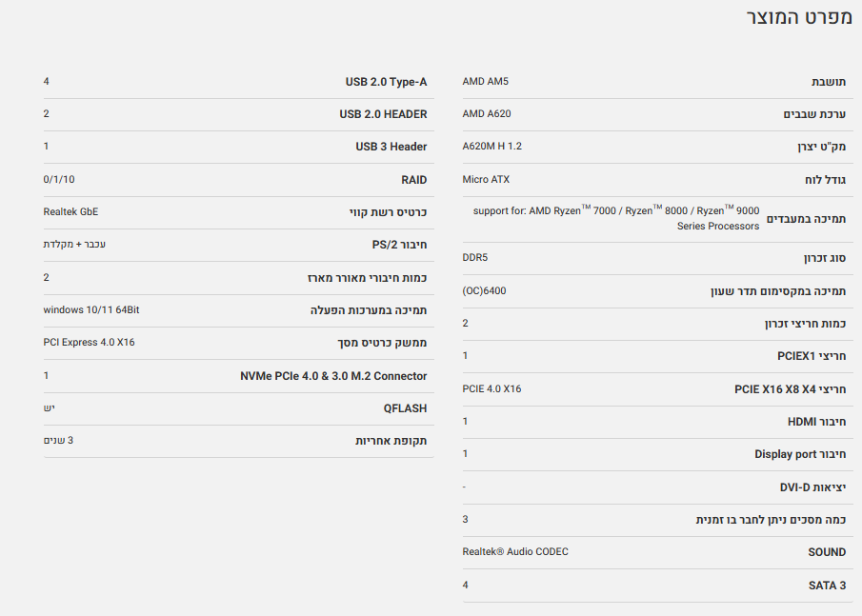The width and height of the screenshot is (862, 616).
Task: Click the 'AMD A620' chipset value
Action: point(487,114)
